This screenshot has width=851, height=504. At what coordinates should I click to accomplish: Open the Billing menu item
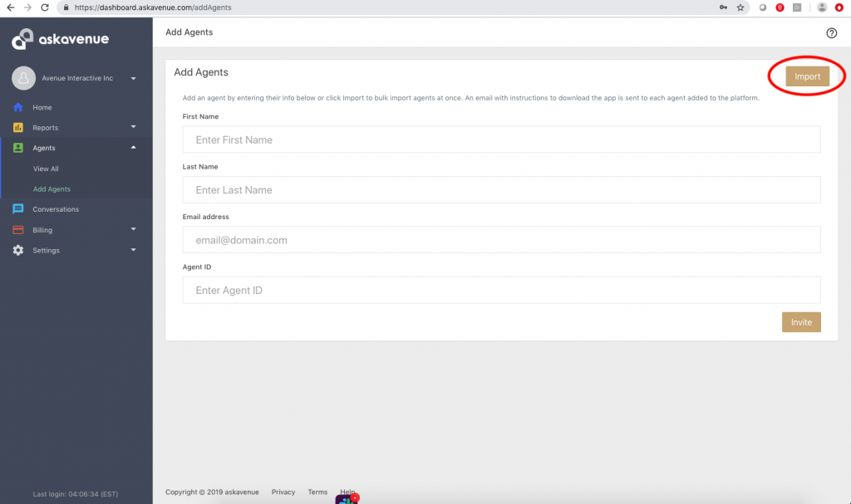tap(42, 230)
